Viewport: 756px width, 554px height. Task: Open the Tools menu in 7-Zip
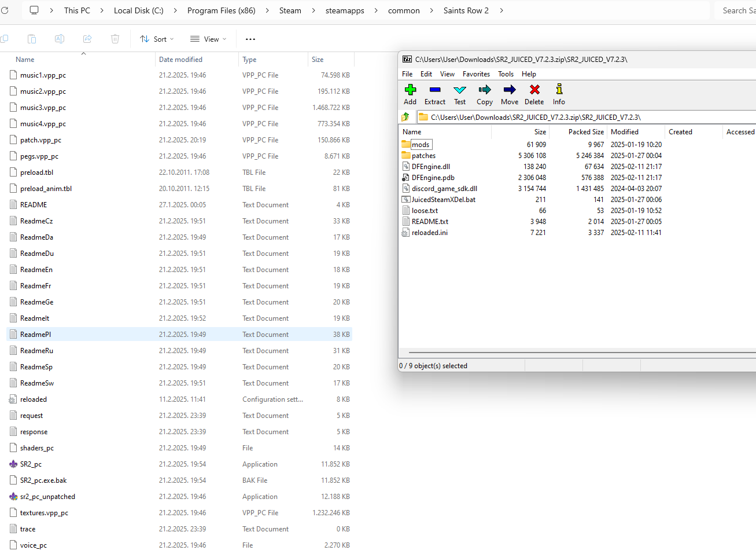click(506, 74)
